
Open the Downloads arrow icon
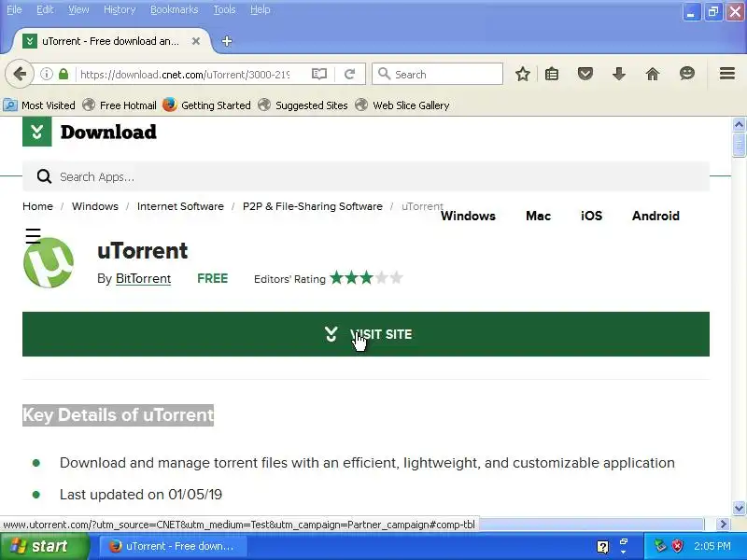[x=619, y=74]
